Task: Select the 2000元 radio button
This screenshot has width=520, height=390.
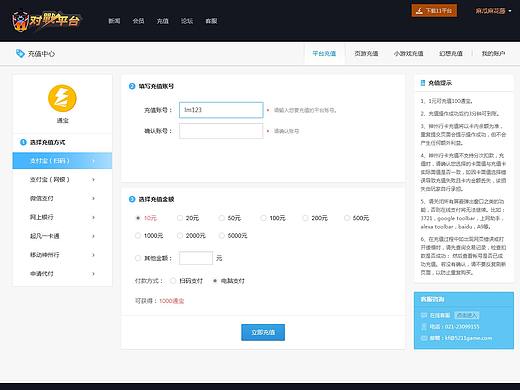Action: (x=180, y=236)
